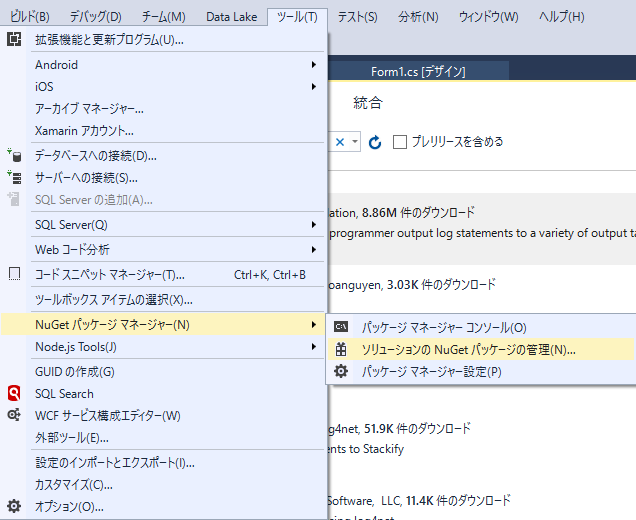Image resolution: width=636 pixels, height=520 pixels.
Task: Open the 分析(N) menu
Action: pyautogui.click(x=418, y=17)
